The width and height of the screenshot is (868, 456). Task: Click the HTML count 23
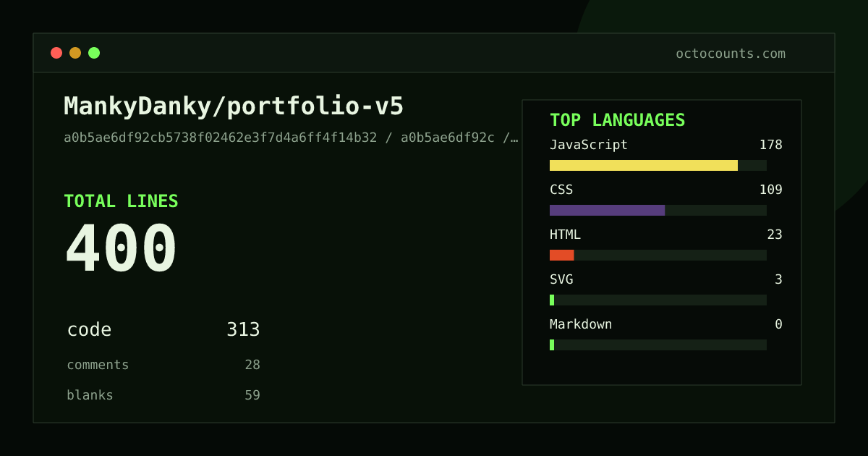pyautogui.click(x=775, y=235)
